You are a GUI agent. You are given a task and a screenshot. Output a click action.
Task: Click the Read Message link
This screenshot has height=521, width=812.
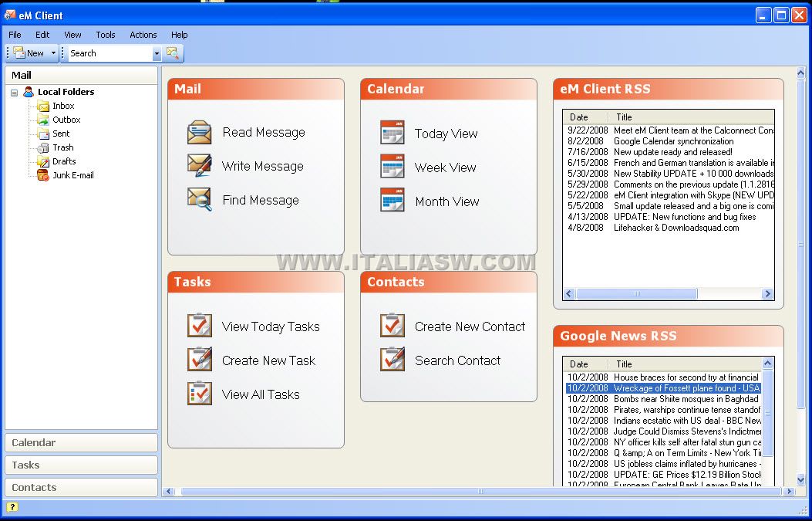click(264, 132)
